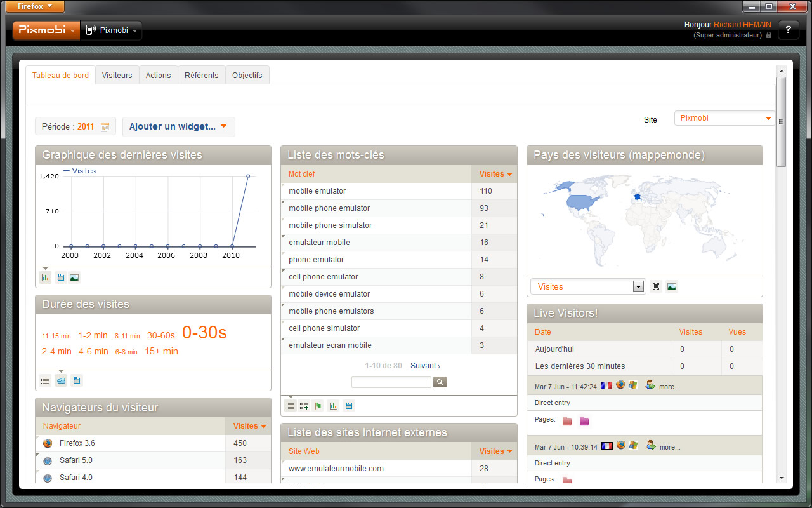This screenshot has height=508, width=812.
Task: Click the 15+ min duration tag
Action: click(161, 351)
